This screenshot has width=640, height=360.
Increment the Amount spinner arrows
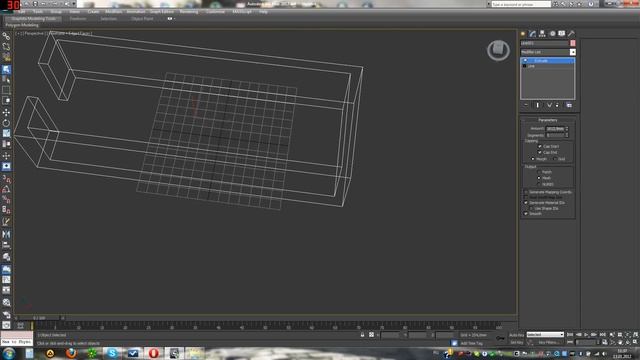coord(567,127)
